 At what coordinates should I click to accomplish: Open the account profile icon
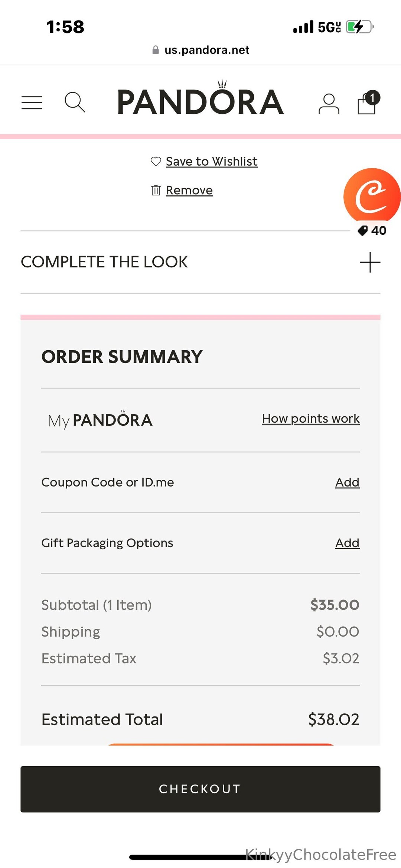(329, 103)
